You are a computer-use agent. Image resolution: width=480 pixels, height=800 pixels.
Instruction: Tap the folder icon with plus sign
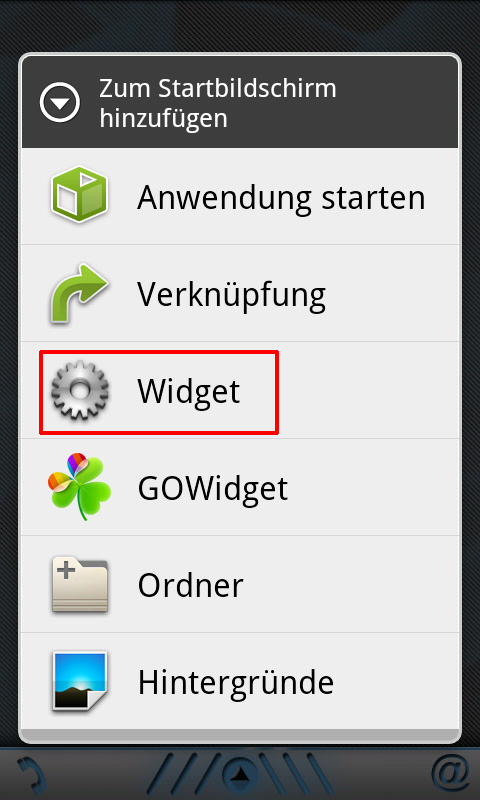(80, 585)
